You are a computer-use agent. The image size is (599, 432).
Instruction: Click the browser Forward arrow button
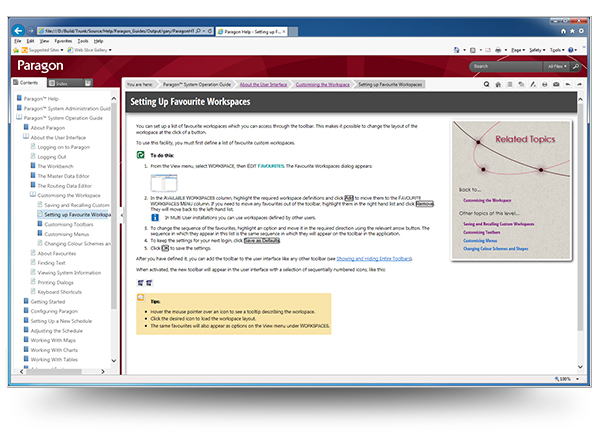[31, 31]
